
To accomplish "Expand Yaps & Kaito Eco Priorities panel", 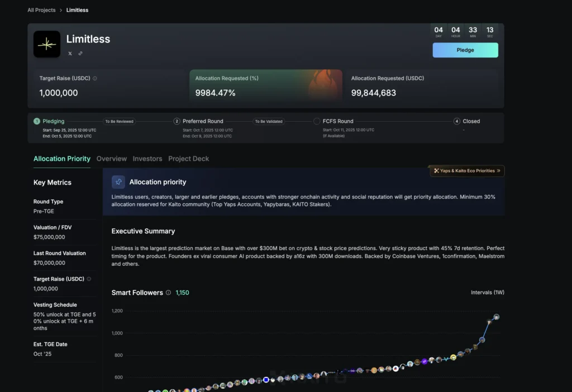I will pyautogui.click(x=467, y=171).
